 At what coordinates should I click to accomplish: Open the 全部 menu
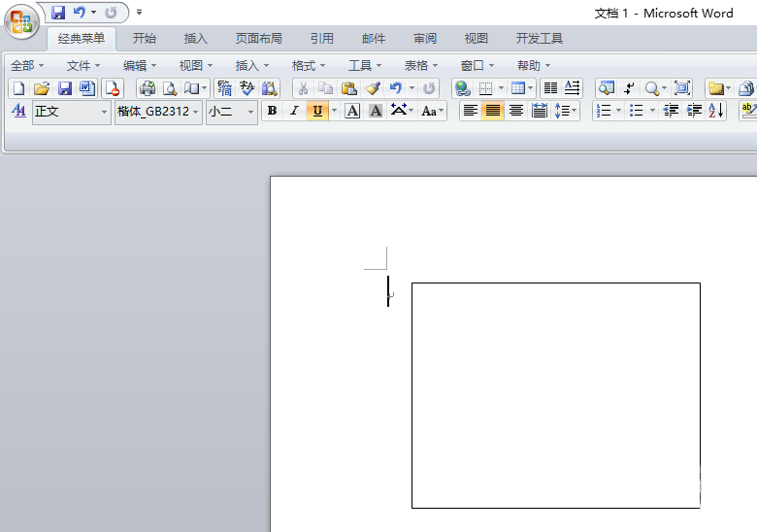(x=27, y=66)
